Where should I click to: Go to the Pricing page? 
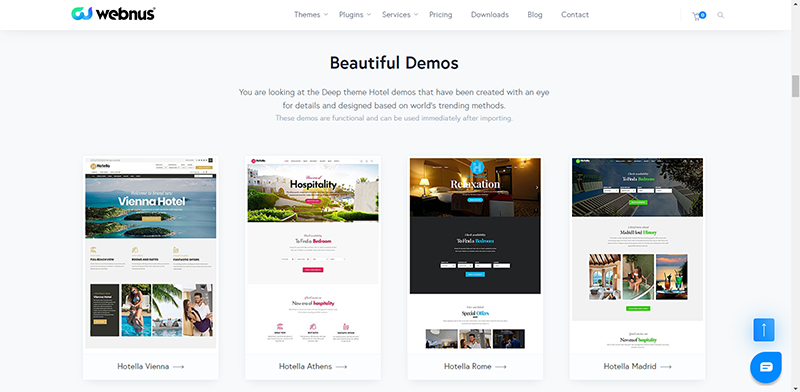441,15
